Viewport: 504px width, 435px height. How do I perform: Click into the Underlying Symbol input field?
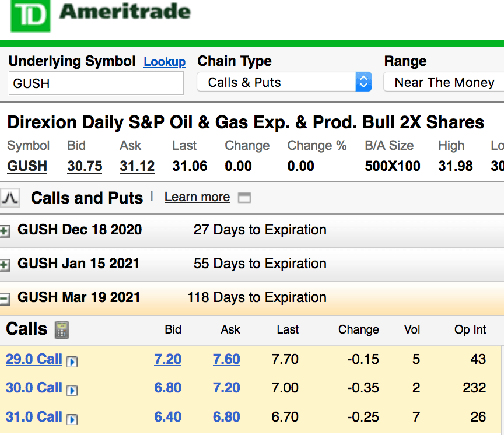96,83
